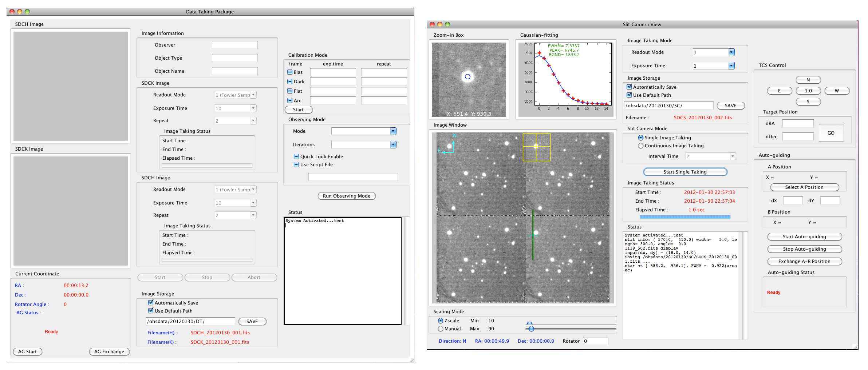Click Run Observing Mode button
This screenshot has height=370, width=868.
[347, 196]
